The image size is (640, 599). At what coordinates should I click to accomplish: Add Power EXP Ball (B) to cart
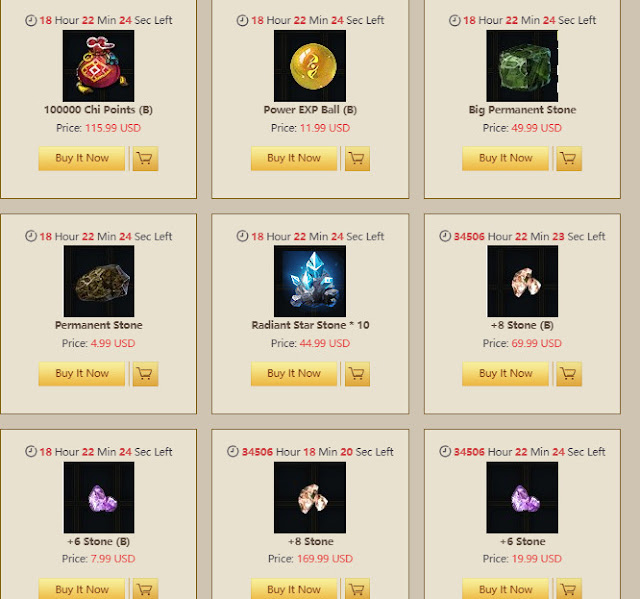point(357,158)
